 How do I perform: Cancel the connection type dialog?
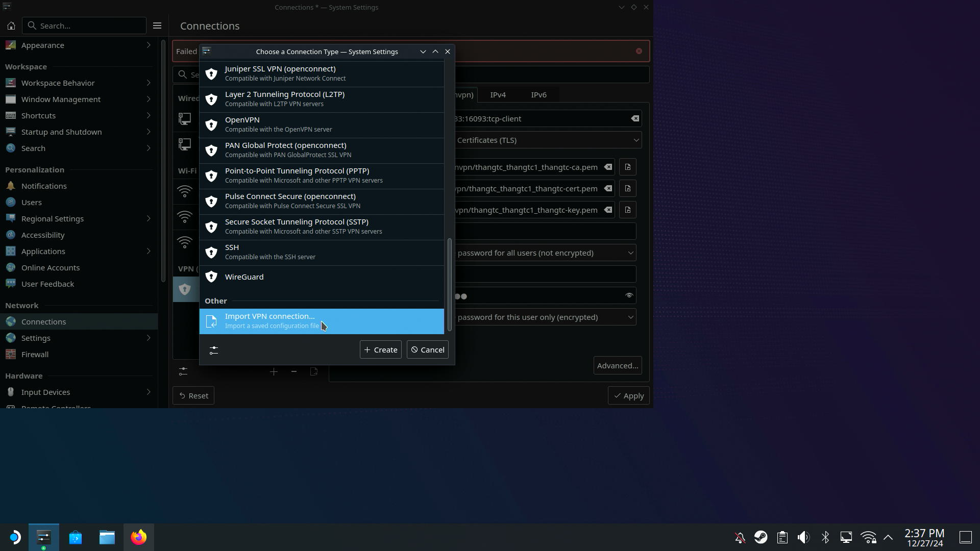pyautogui.click(x=428, y=349)
